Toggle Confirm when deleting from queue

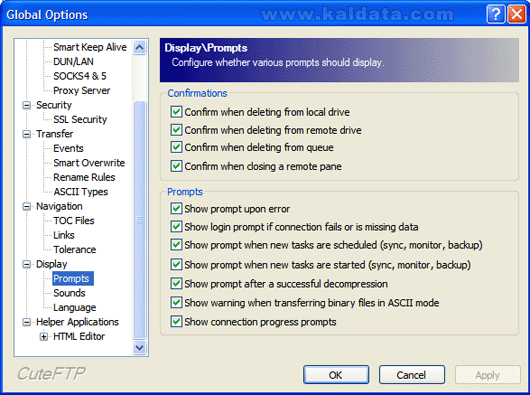(x=176, y=147)
